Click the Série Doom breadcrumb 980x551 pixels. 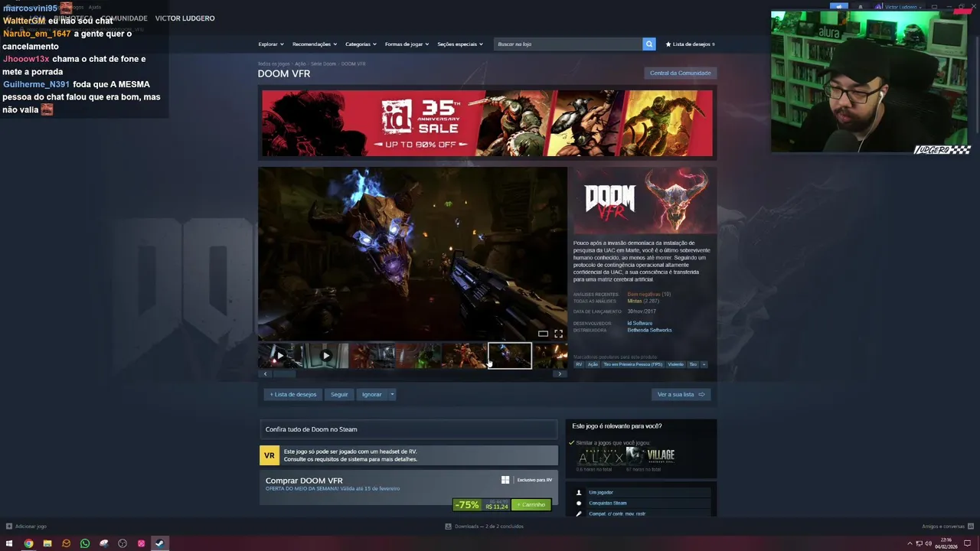coord(323,64)
